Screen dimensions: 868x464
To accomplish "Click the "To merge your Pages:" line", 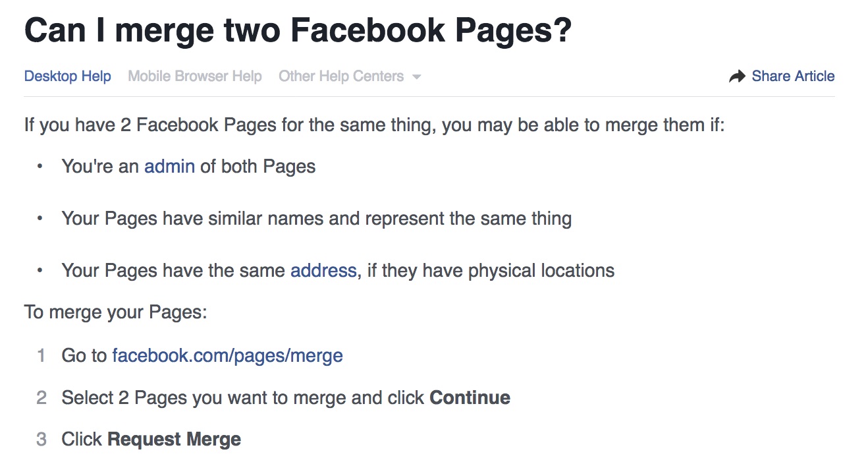I will tap(116, 312).
